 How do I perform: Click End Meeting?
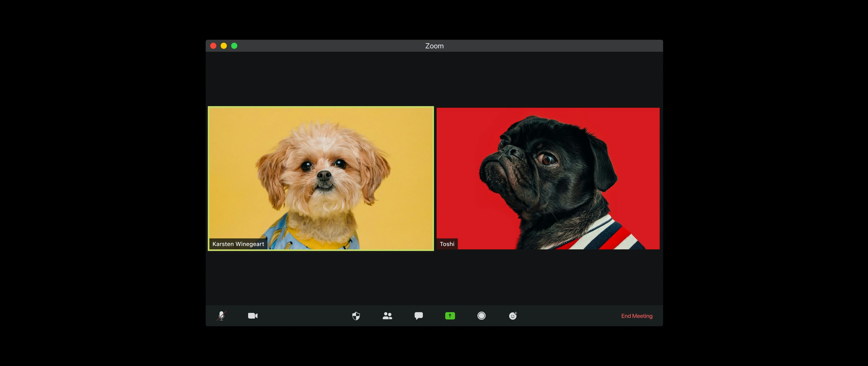(637, 316)
